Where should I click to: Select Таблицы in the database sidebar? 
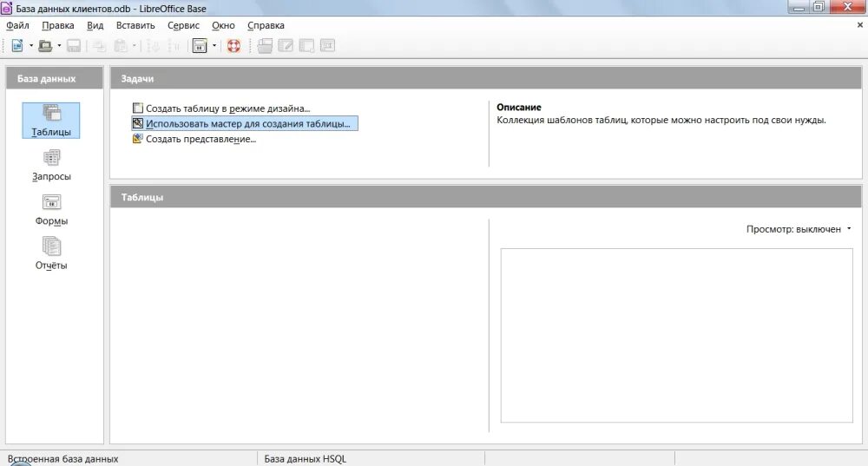click(51, 120)
